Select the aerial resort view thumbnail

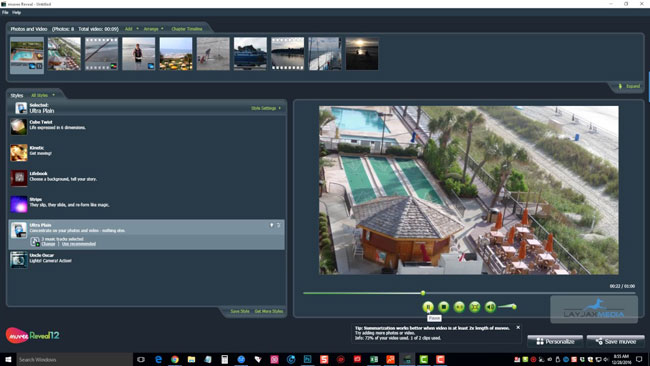click(x=64, y=54)
